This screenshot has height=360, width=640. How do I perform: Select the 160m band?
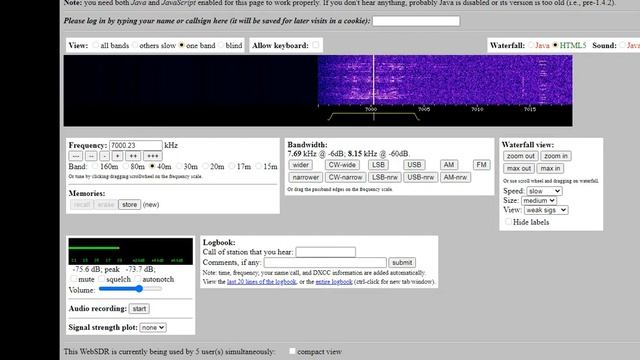[x=95, y=166]
